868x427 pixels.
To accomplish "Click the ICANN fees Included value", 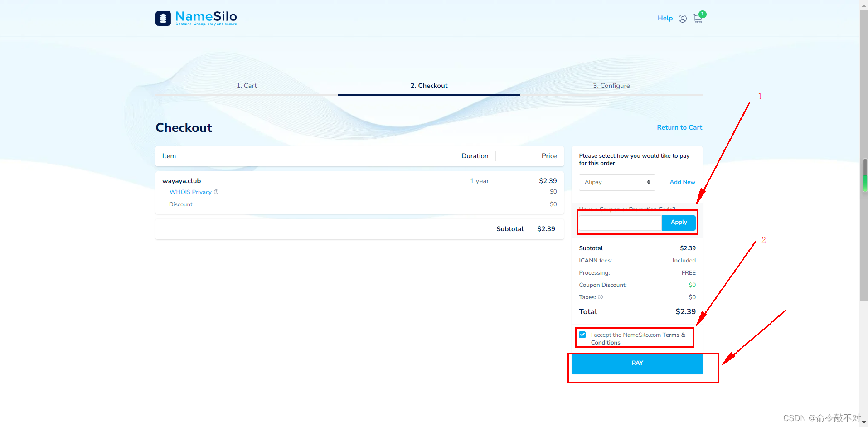I will pos(684,261).
